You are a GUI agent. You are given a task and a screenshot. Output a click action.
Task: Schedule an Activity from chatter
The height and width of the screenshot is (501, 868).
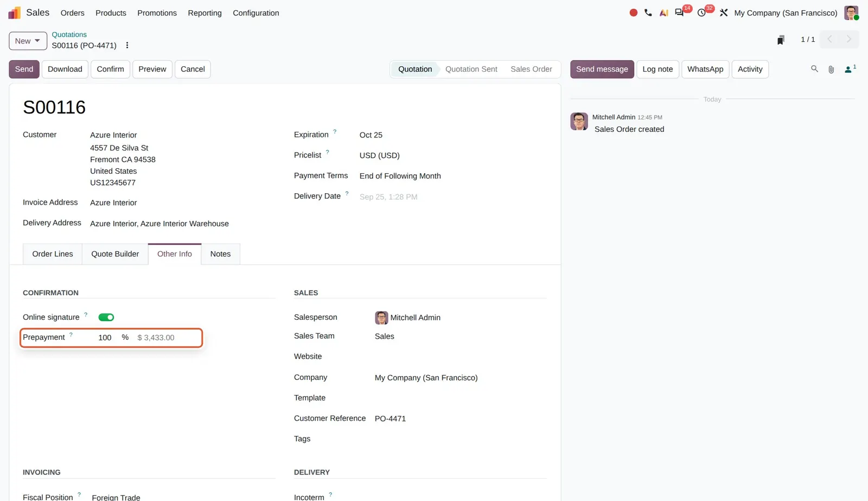[750, 69]
